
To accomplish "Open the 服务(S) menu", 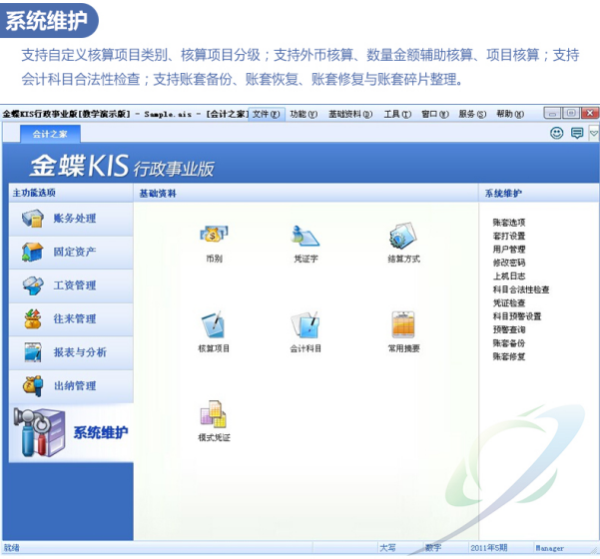I will pos(473,114).
